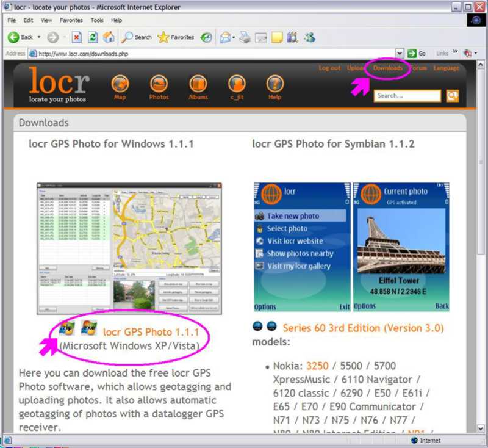Screen dimensions: 488x448
Task: Click the Nokia 3250 model link
Action: click(317, 366)
